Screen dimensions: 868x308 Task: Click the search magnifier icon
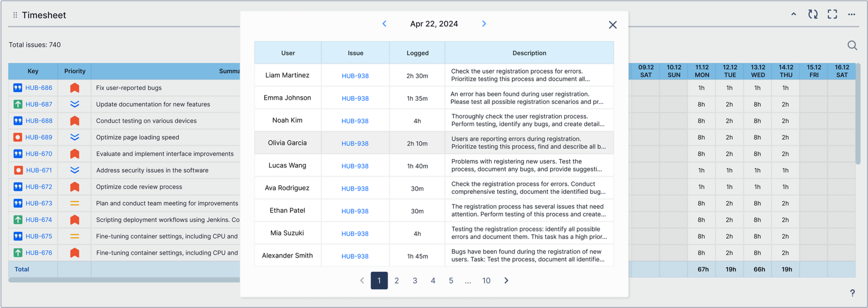[x=852, y=45]
